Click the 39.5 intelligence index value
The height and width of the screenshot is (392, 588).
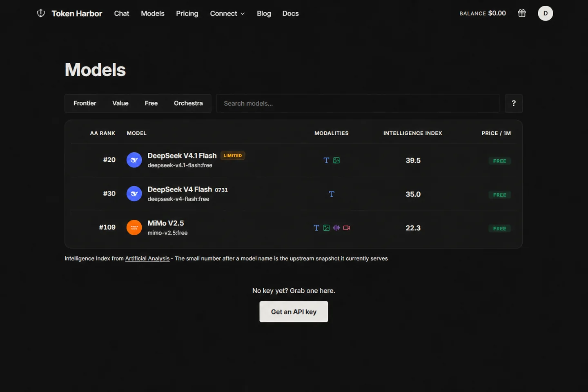click(x=413, y=160)
